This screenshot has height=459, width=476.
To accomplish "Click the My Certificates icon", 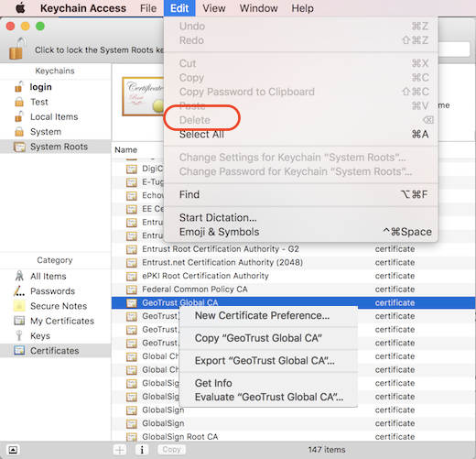I will (x=19, y=321).
